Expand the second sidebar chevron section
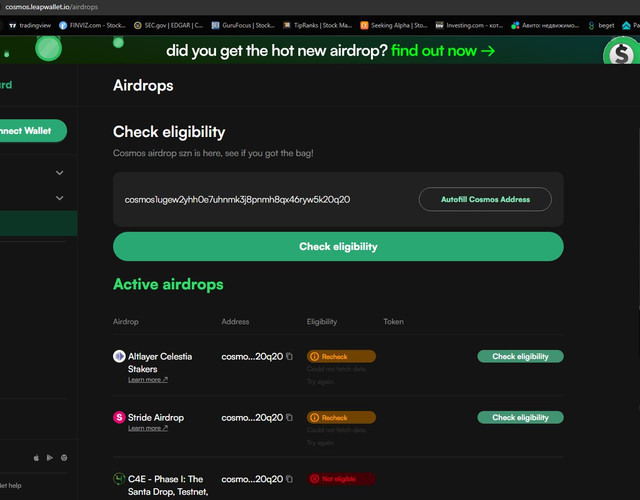Screen dimensions: 640x500 (60, 198)
